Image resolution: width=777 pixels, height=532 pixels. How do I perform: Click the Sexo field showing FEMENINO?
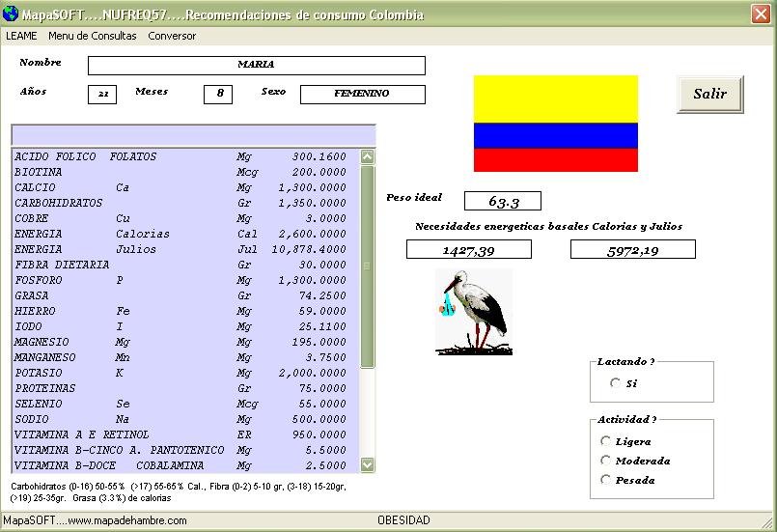tap(362, 94)
